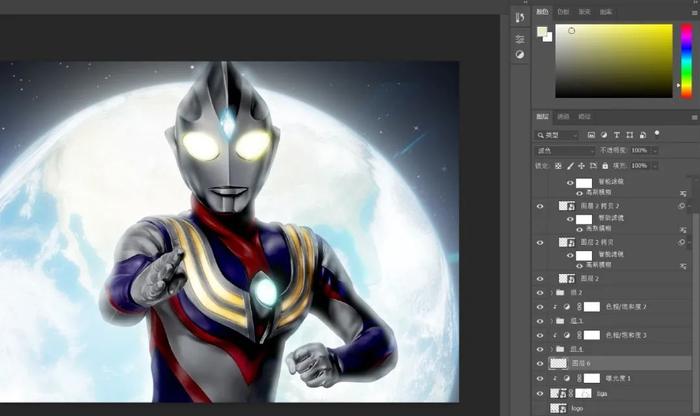Click the rainbow hue slider strip
Screen dimensions: 700x416
tap(686, 60)
